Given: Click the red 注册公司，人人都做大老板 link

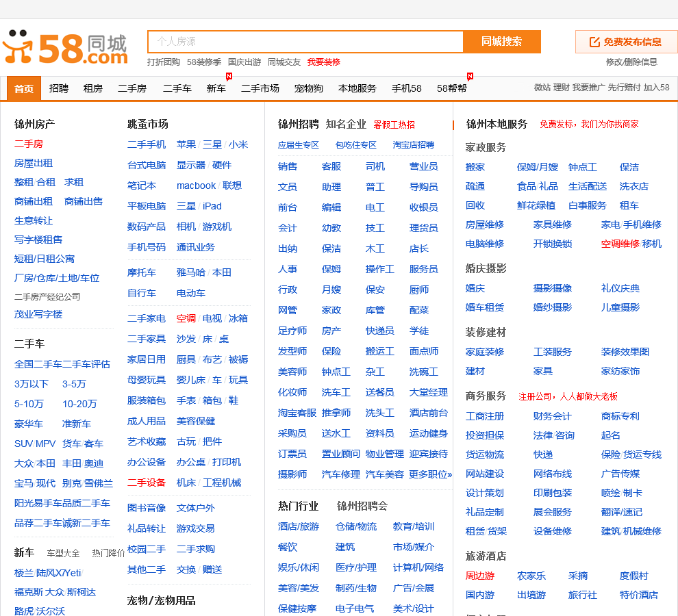Looking at the screenshot, I should tap(568, 397).
